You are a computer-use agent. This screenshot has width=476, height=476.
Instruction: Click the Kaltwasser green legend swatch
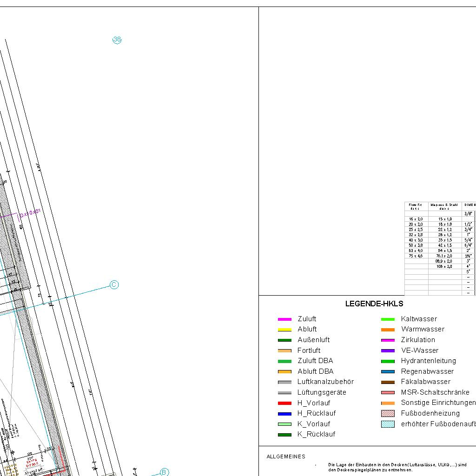(x=388, y=319)
